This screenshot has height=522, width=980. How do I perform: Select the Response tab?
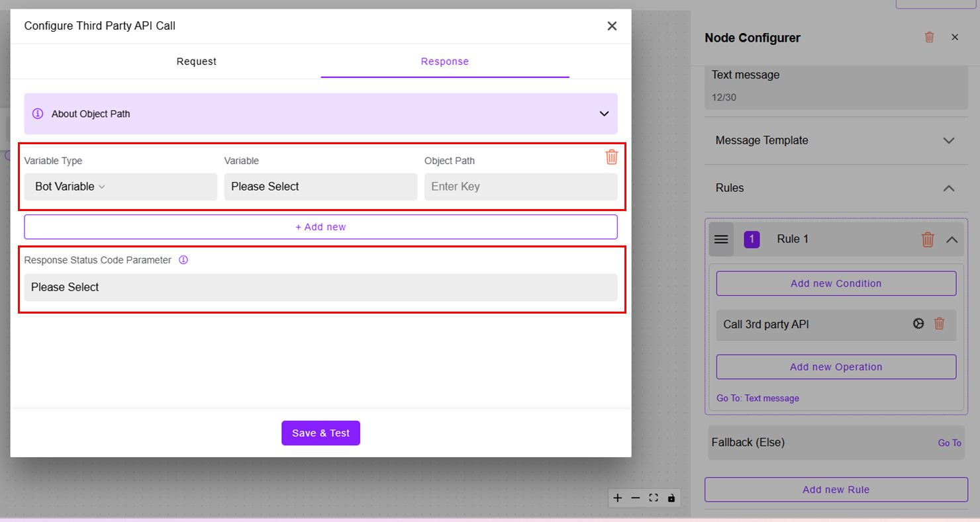pos(445,62)
